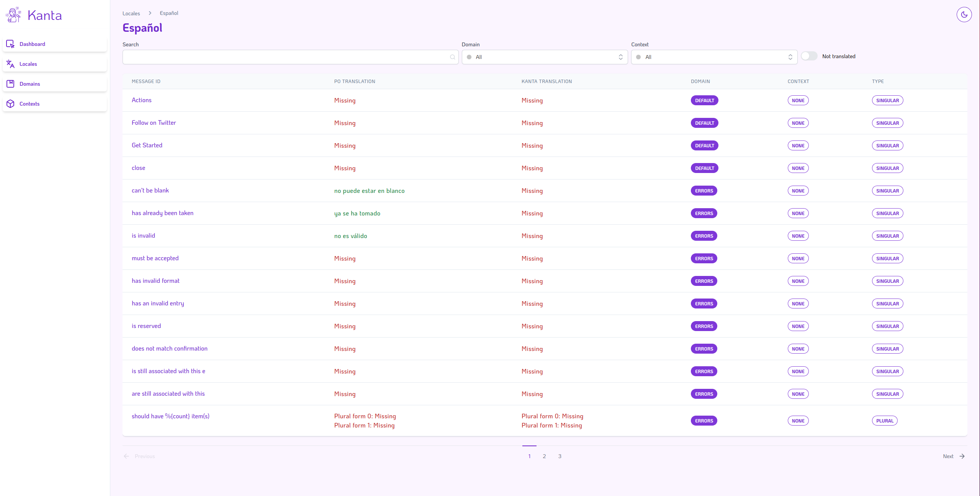Click the Contexts cube icon

pos(10,104)
